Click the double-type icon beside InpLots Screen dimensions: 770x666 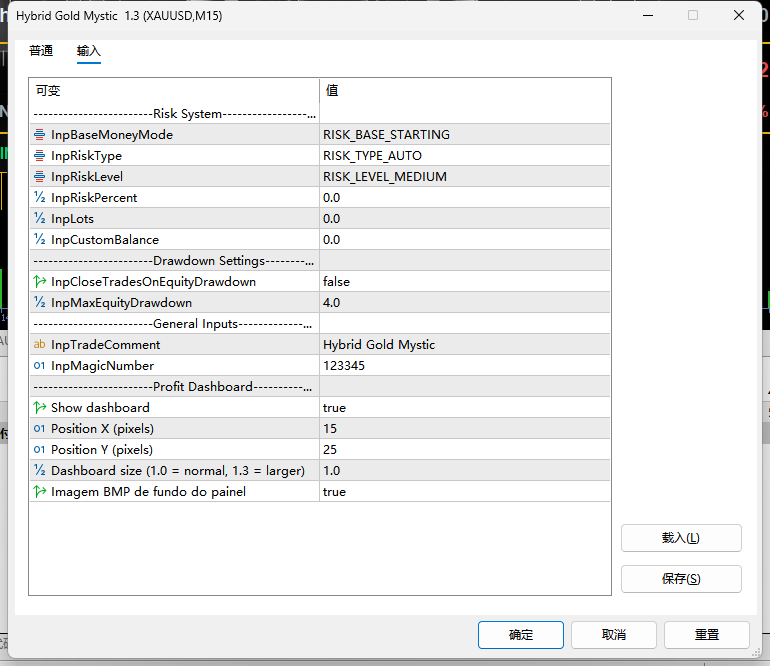tap(39, 219)
